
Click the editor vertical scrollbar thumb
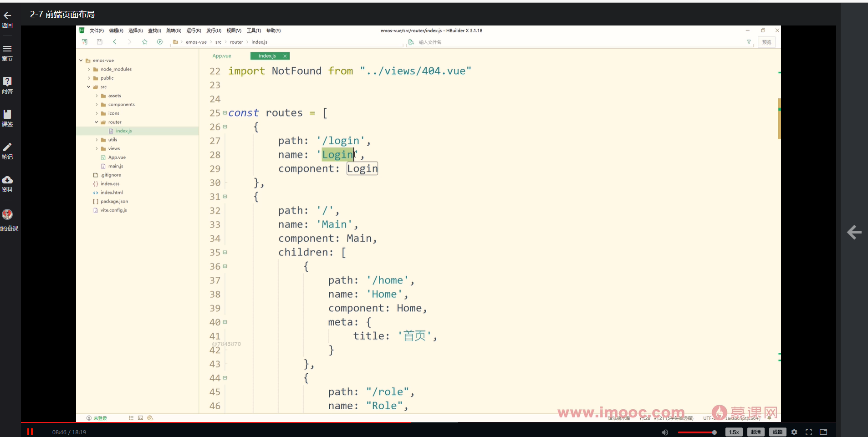coord(779,119)
